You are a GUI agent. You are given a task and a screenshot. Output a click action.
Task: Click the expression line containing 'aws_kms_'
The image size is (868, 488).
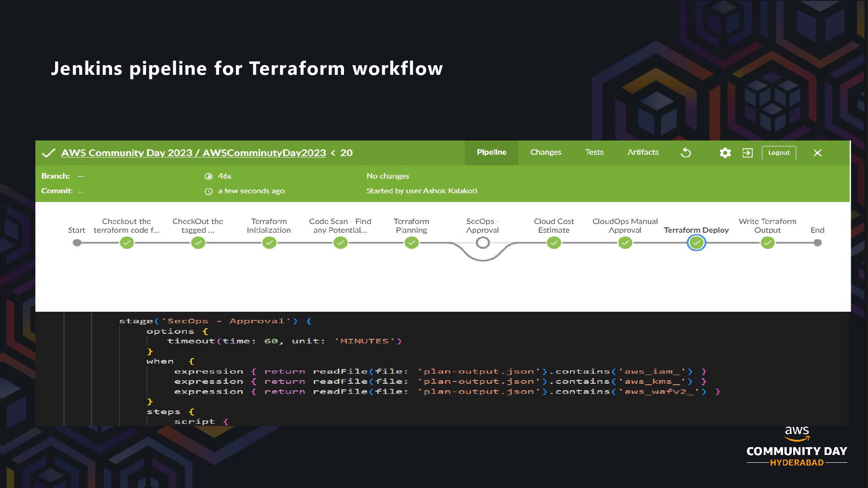pos(440,381)
